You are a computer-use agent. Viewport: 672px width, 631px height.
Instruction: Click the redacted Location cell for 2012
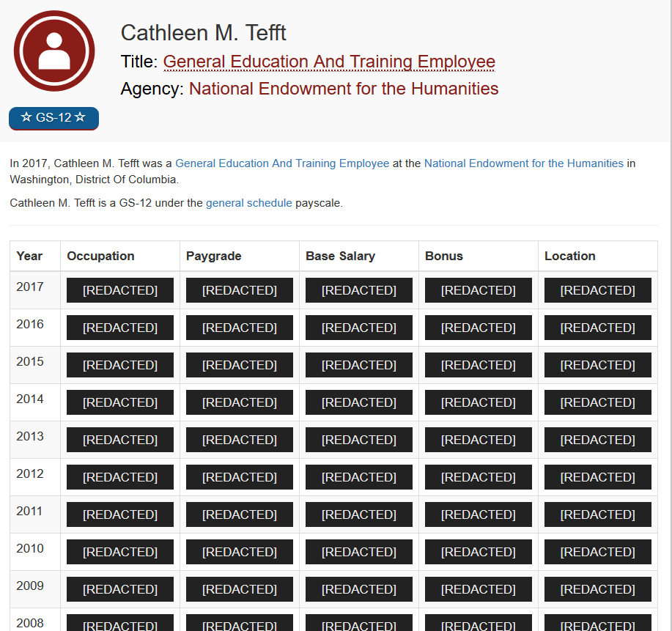(x=598, y=477)
